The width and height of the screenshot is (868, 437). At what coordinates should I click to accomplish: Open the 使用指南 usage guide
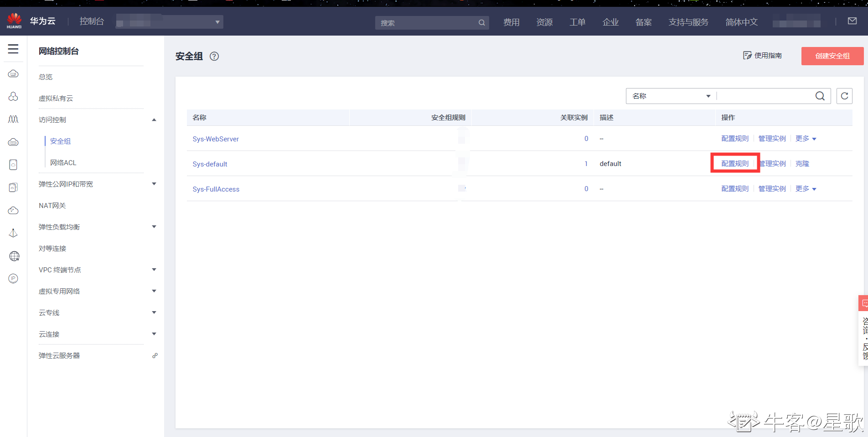click(x=762, y=56)
